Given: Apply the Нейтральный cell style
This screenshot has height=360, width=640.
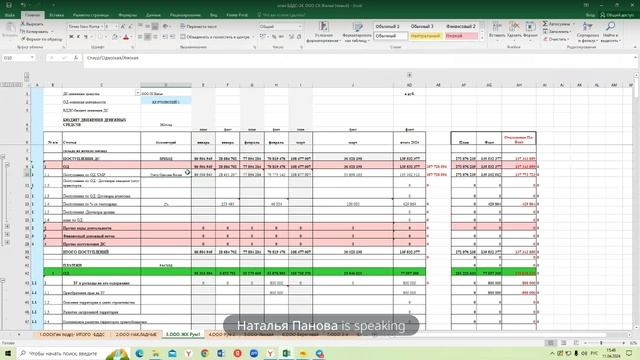Looking at the screenshot, I should point(425,36).
